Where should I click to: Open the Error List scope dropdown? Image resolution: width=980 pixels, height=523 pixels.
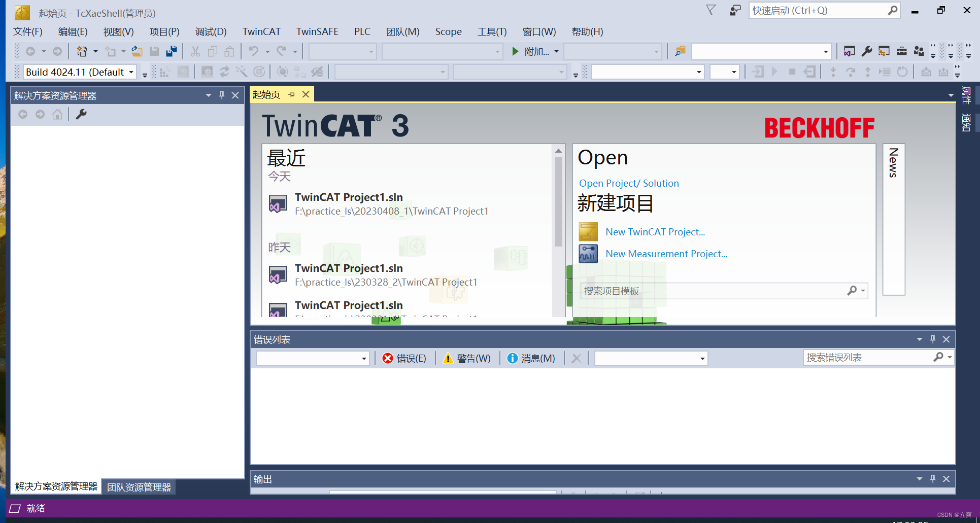pos(364,359)
